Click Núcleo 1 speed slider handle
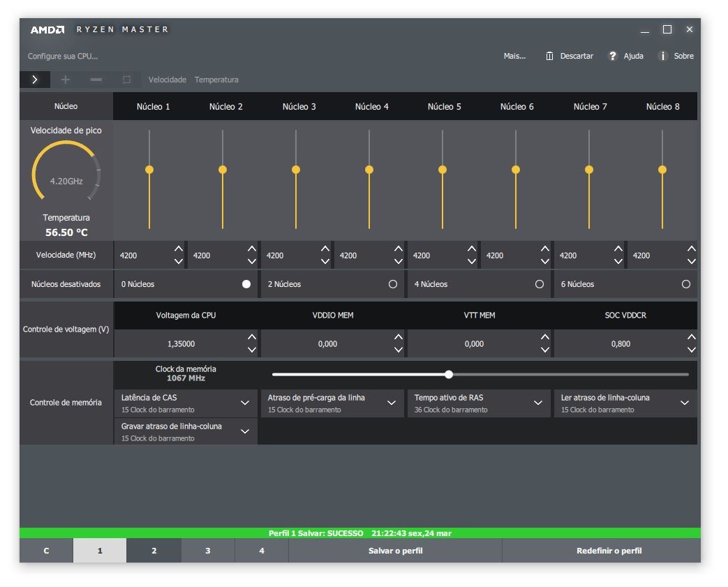 coord(149,170)
